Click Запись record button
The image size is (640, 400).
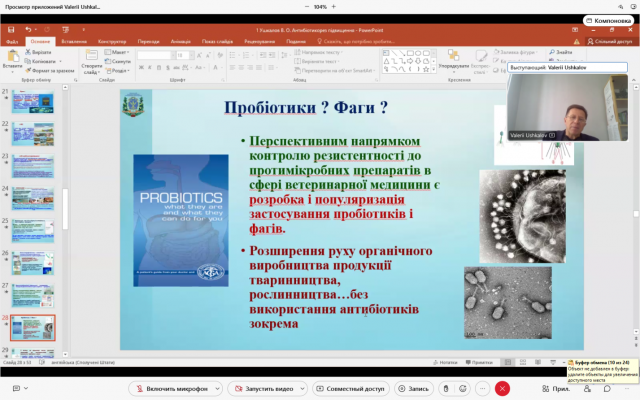coord(413,389)
